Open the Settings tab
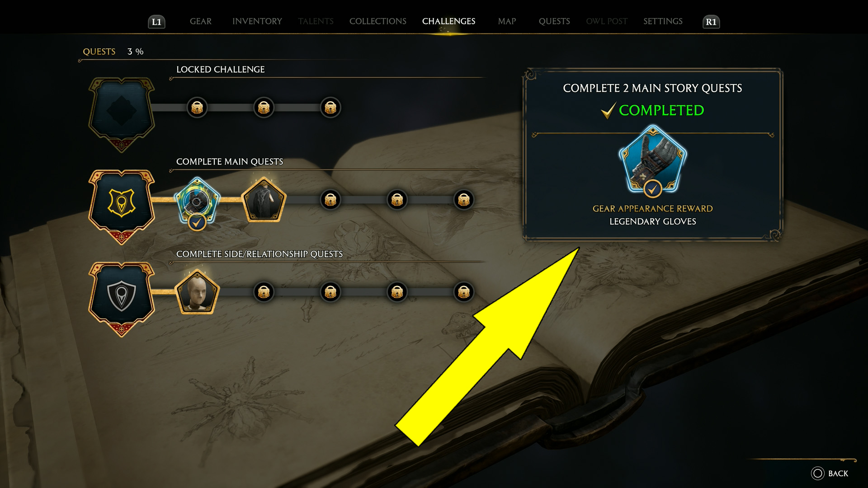Screen dimensions: 868x488 [663, 21]
